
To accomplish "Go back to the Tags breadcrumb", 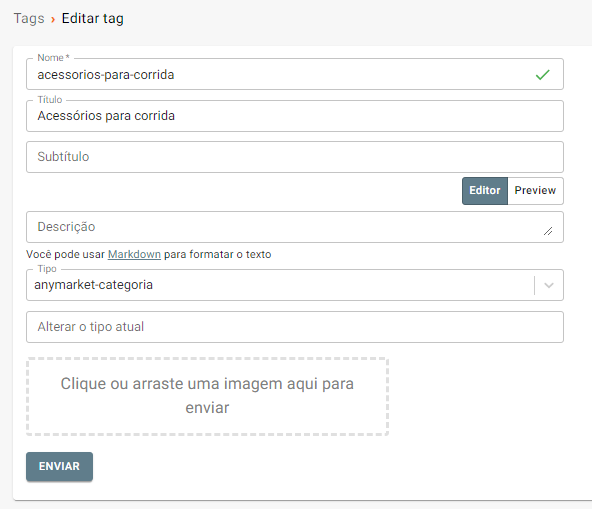I will (29, 19).
